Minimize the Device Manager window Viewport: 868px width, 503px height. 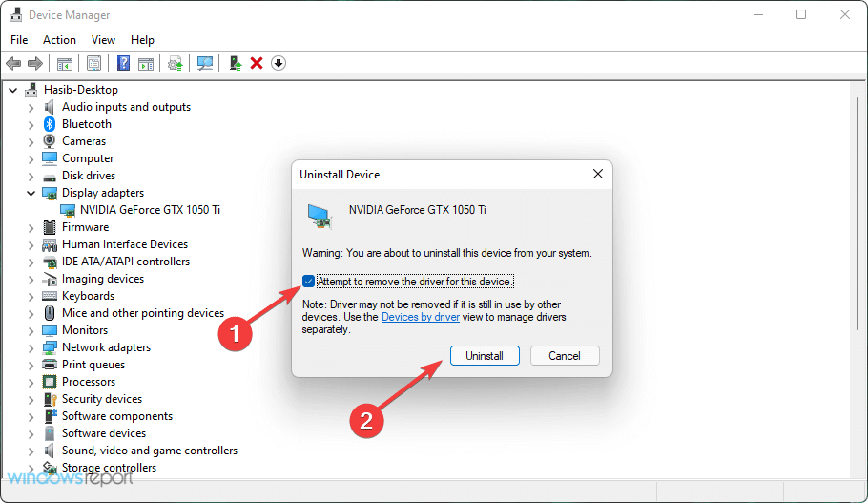click(758, 15)
